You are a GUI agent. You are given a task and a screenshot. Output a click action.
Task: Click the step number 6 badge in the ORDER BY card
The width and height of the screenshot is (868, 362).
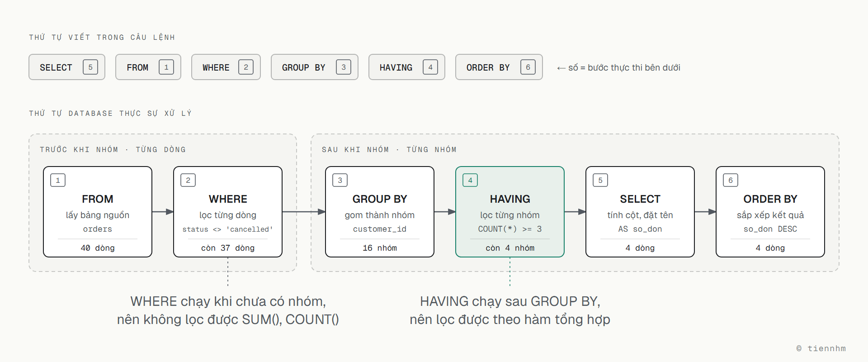[731, 180]
